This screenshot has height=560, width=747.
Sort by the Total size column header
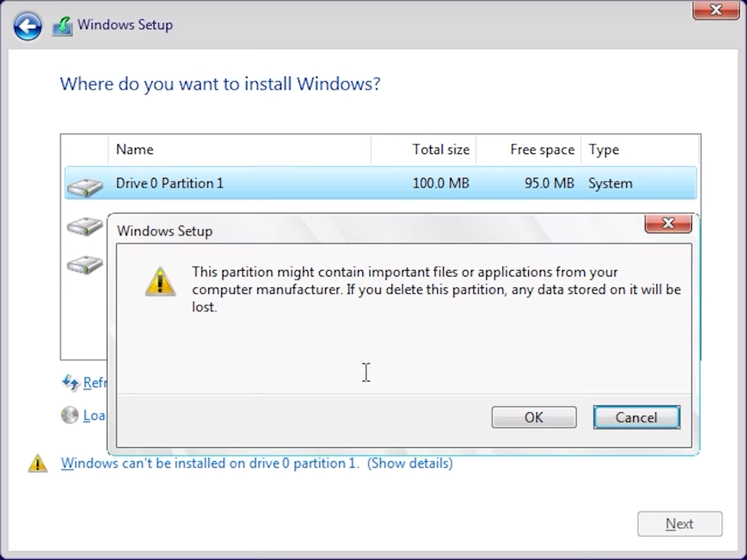click(x=440, y=150)
